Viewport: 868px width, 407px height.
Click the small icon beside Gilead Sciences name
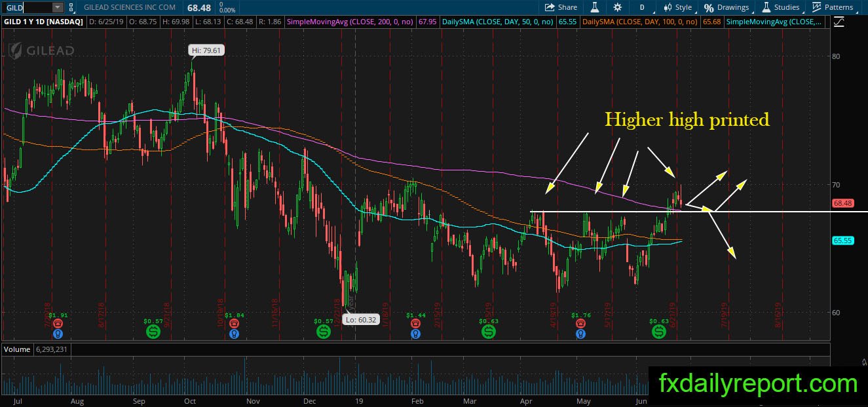click(71, 7)
